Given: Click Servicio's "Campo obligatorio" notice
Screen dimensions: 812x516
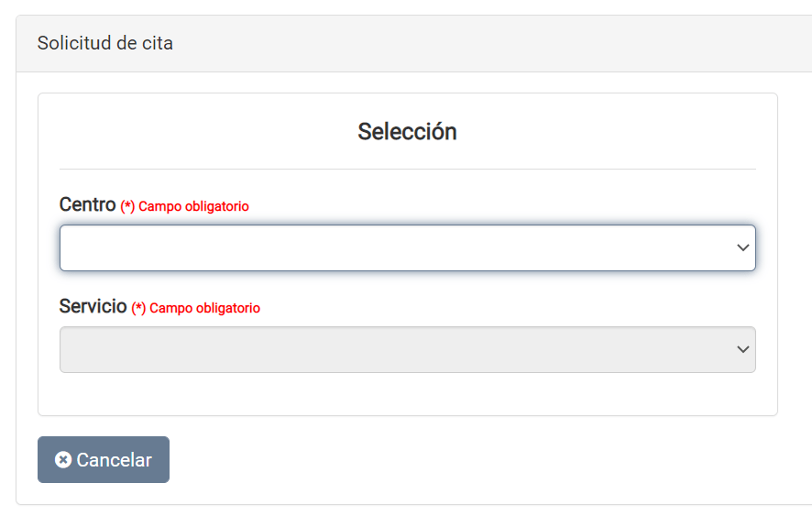Looking at the screenshot, I should pyautogui.click(x=204, y=309).
